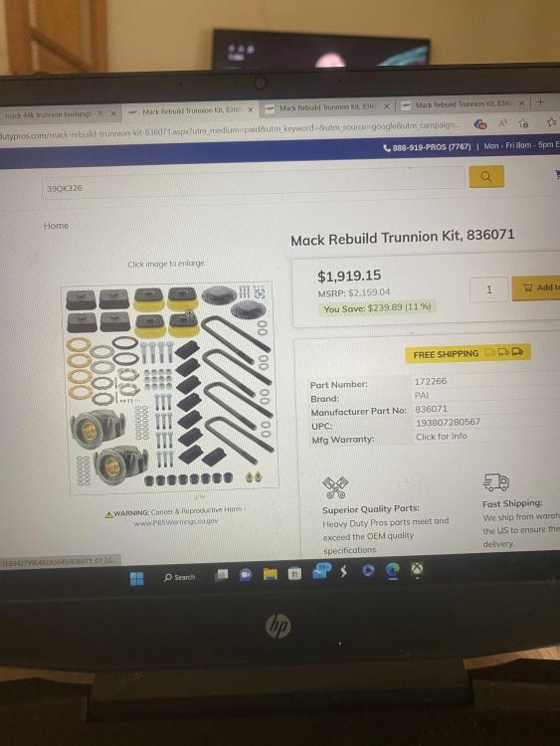
Task: Open 'Click for Info' warranty link
Action: [441, 437]
